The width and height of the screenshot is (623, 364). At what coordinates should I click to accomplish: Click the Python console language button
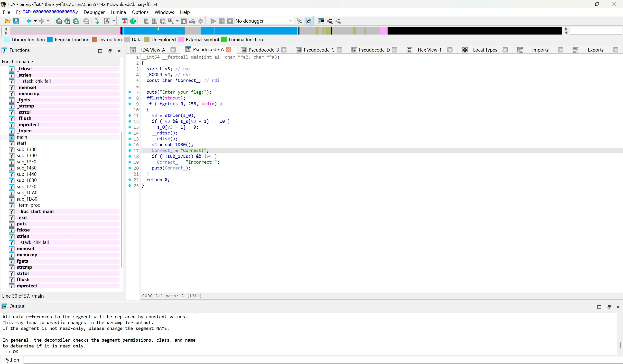tap(12, 360)
